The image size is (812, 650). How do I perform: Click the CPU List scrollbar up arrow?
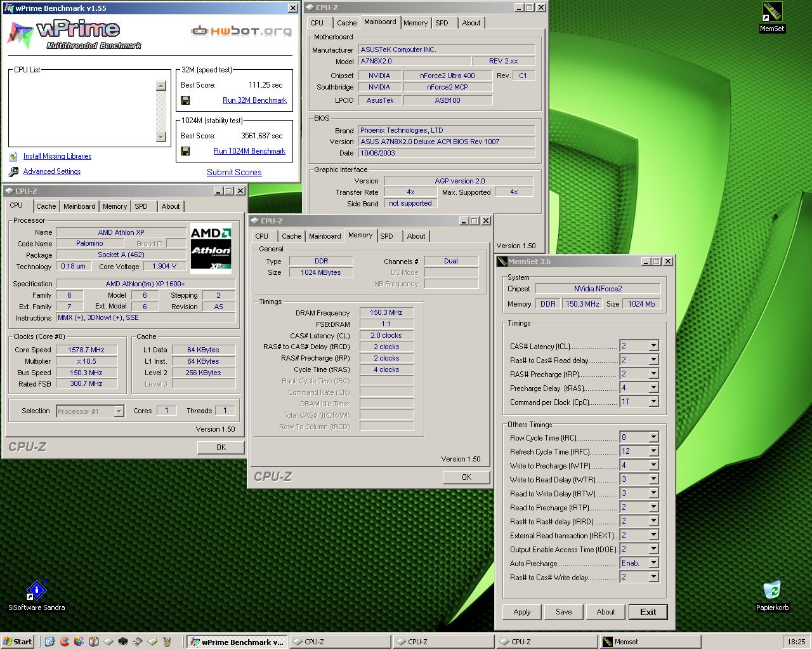point(161,86)
